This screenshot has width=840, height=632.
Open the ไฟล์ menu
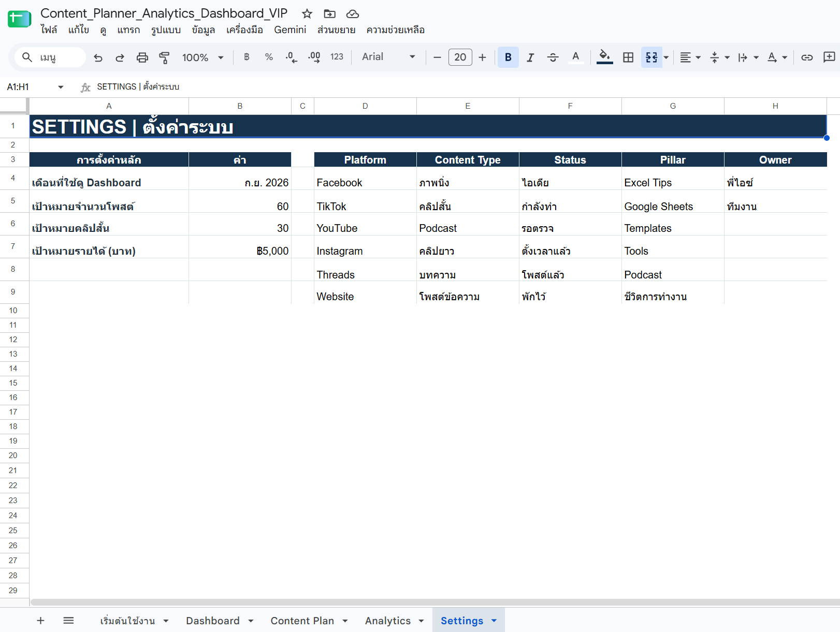(x=49, y=30)
